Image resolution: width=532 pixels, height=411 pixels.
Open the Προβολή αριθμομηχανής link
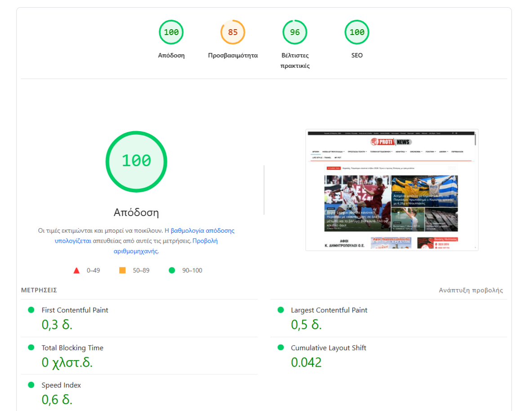tap(205, 241)
